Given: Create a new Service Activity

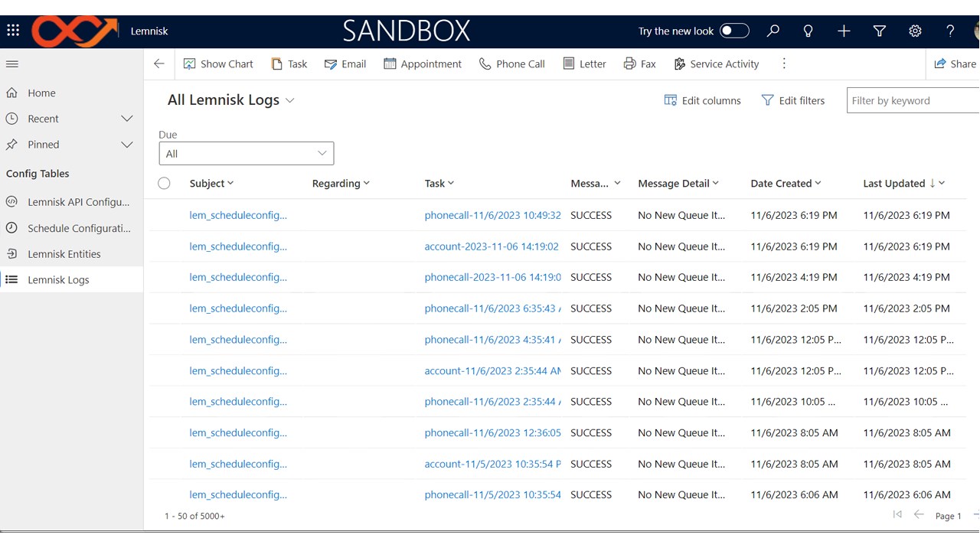Looking at the screenshot, I should (x=716, y=64).
